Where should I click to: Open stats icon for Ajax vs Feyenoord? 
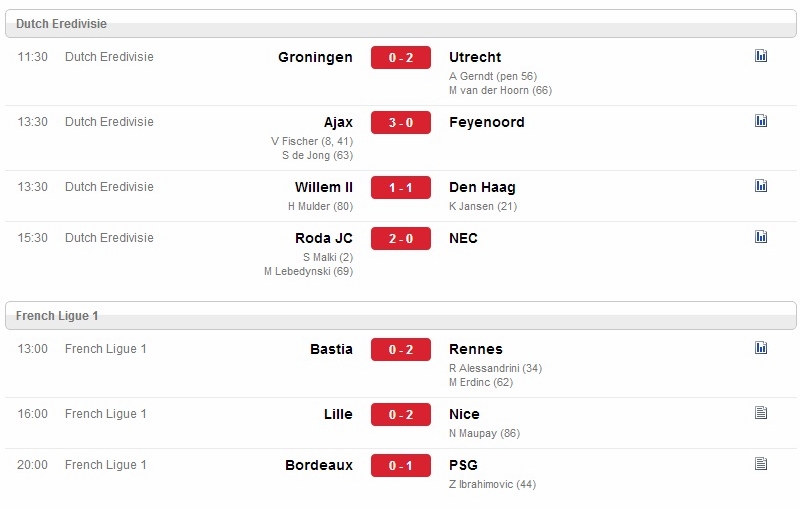pyautogui.click(x=761, y=120)
